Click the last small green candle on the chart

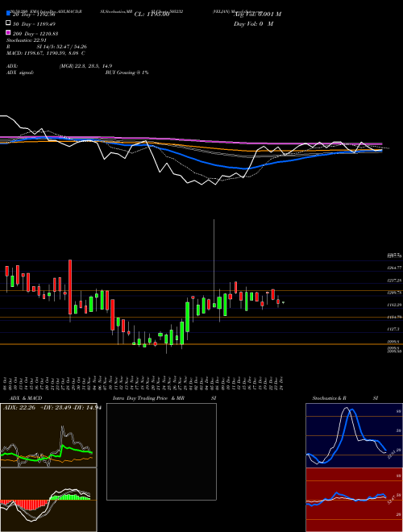(x=283, y=302)
